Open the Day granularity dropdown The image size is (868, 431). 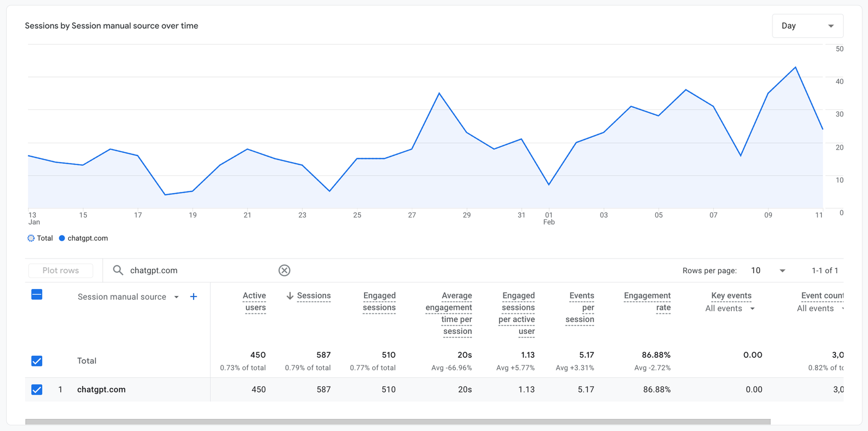point(807,26)
